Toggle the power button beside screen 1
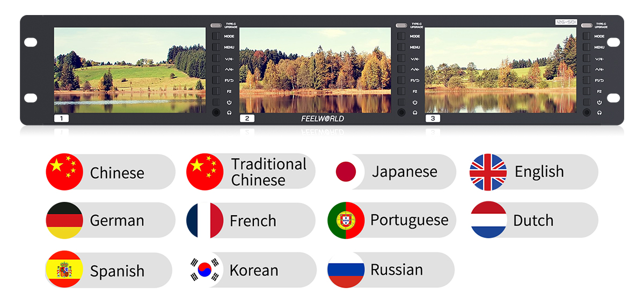Screen dimensions: 644x306 point(216,102)
